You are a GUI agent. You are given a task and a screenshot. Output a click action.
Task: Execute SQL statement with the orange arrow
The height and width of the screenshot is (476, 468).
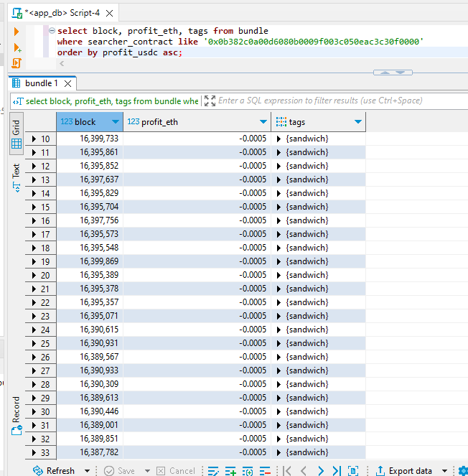(17, 32)
